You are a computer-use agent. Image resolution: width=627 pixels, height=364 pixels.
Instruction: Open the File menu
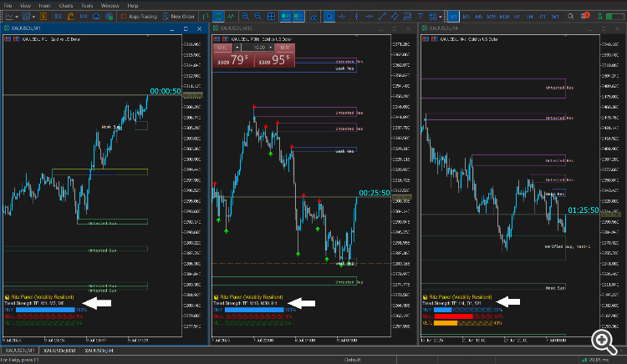pyautogui.click(x=8, y=6)
